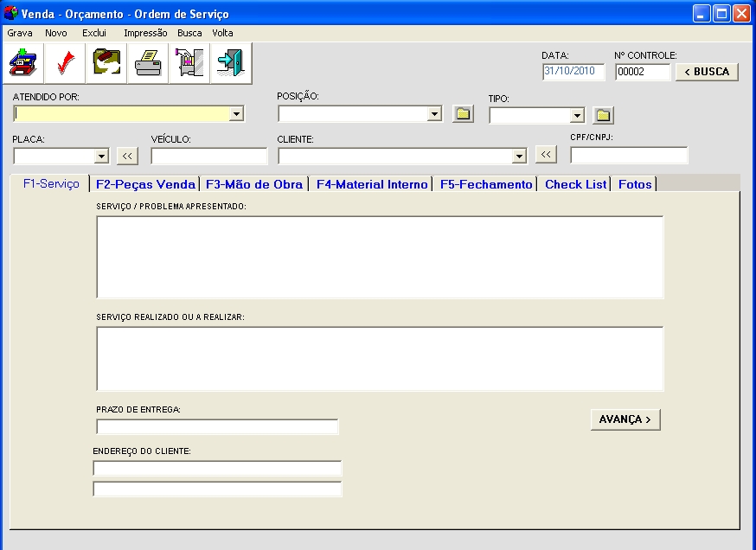Click folder icon beside Posição field
Image resolution: width=756 pixels, height=550 pixels.
click(x=464, y=114)
